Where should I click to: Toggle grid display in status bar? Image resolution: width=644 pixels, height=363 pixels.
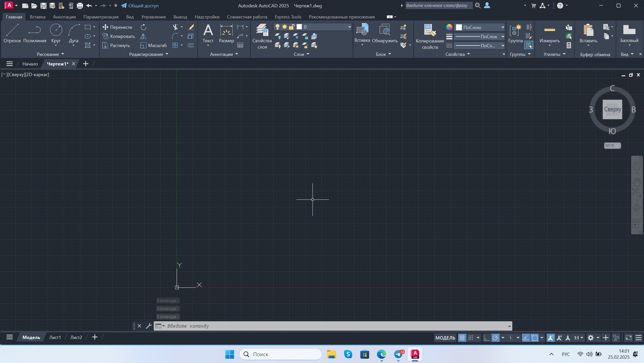tap(462, 338)
